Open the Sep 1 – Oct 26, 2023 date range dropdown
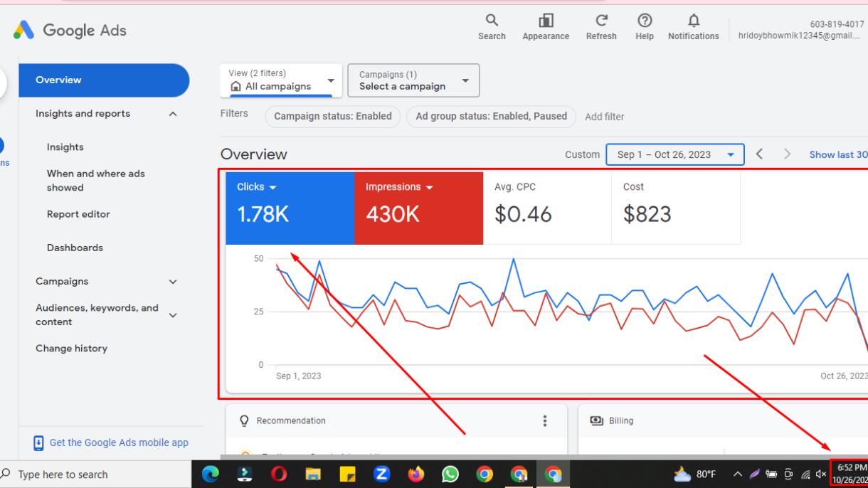The width and height of the screenshot is (868, 488). (675, 154)
